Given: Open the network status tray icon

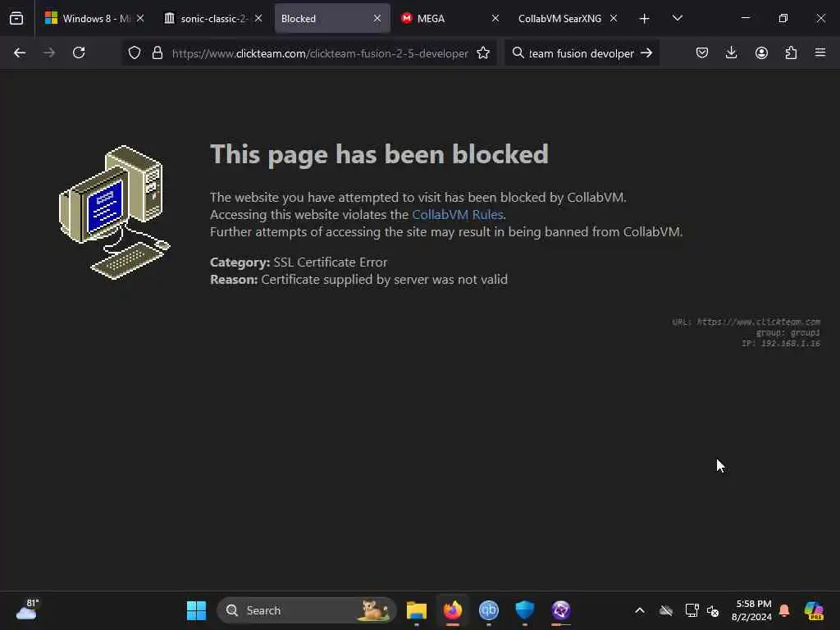Looking at the screenshot, I should 692,610.
